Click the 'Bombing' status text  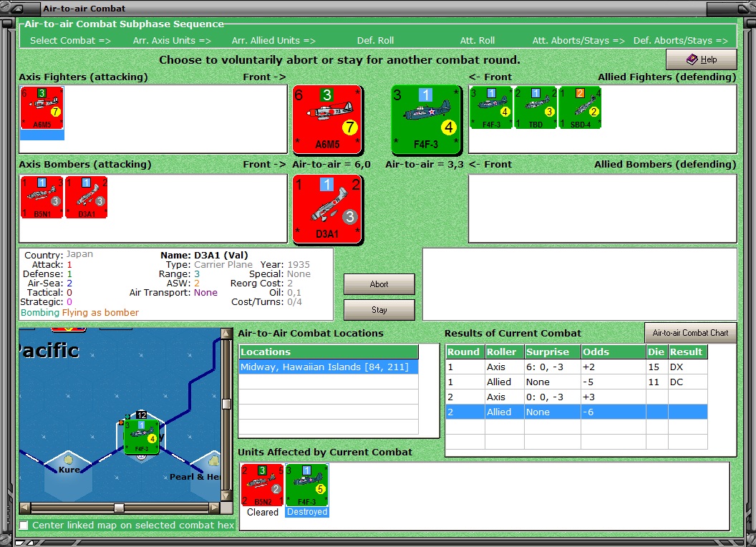pos(40,313)
